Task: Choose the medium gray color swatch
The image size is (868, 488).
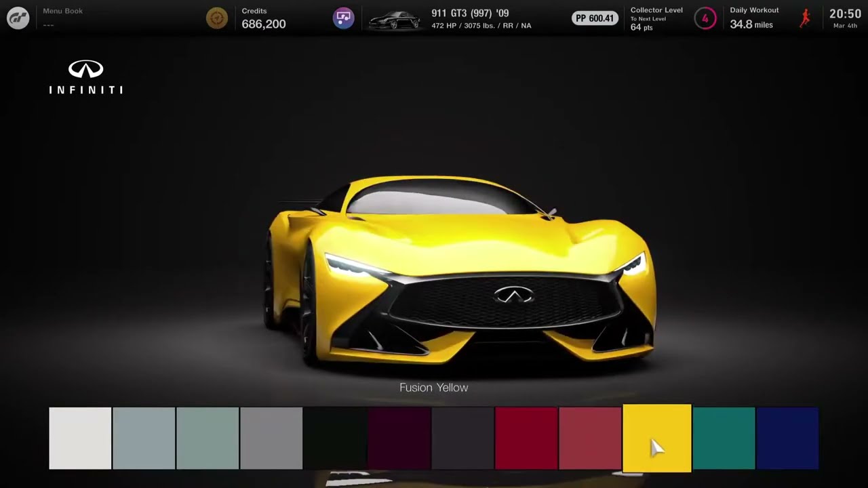Action: tap(271, 438)
